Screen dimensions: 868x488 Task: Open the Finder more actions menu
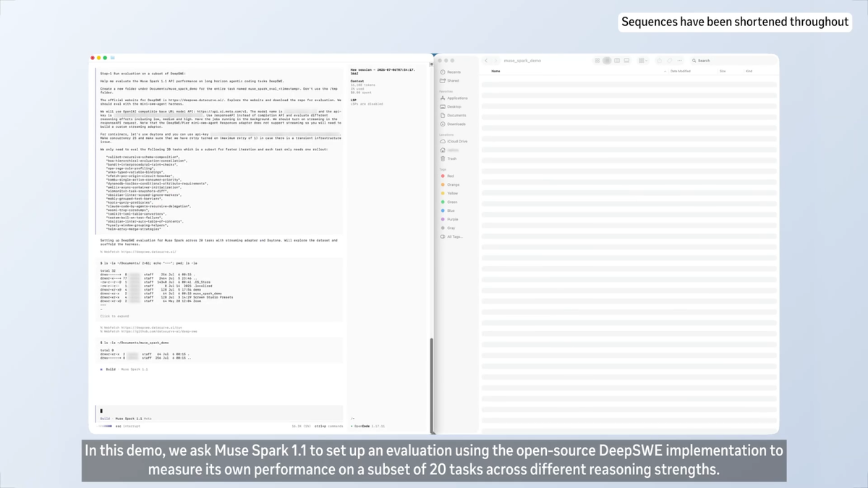(x=680, y=61)
